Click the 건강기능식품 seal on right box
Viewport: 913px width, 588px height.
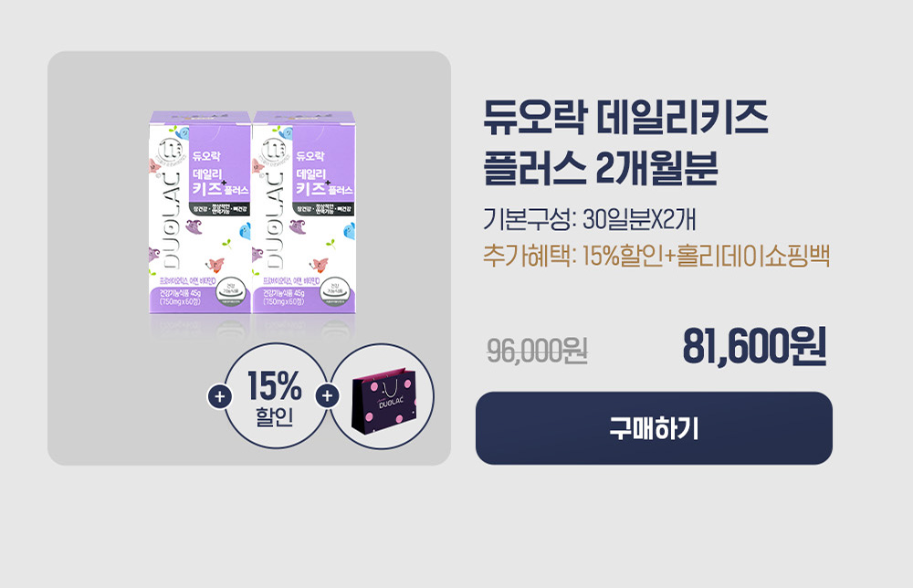click(x=335, y=291)
